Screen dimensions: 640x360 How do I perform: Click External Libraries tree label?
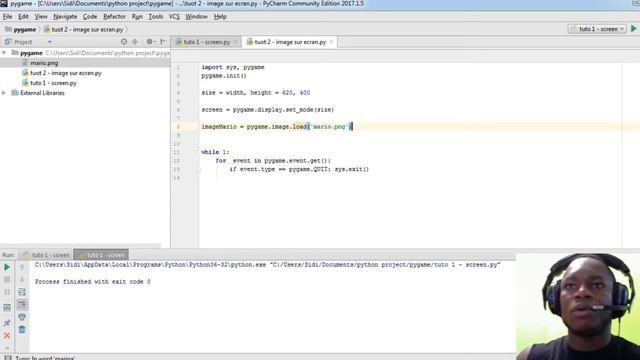(42, 93)
